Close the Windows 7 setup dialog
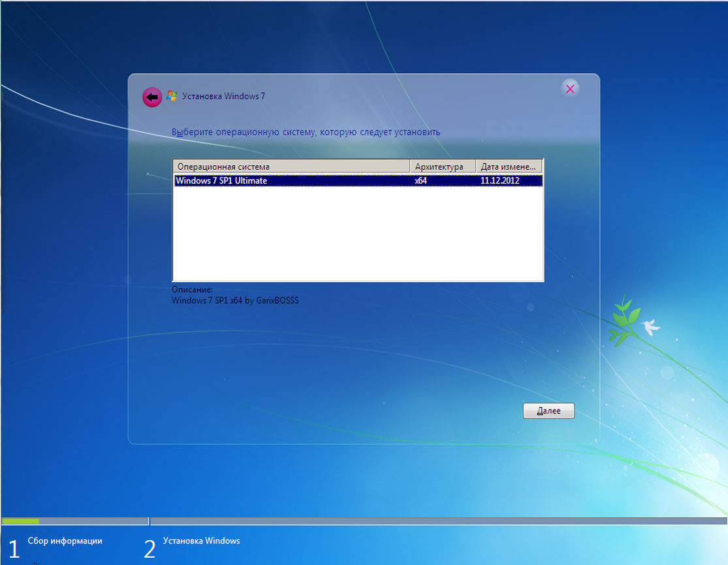The height and width of the screenshot is (565, 728). (x=570, y=89)
